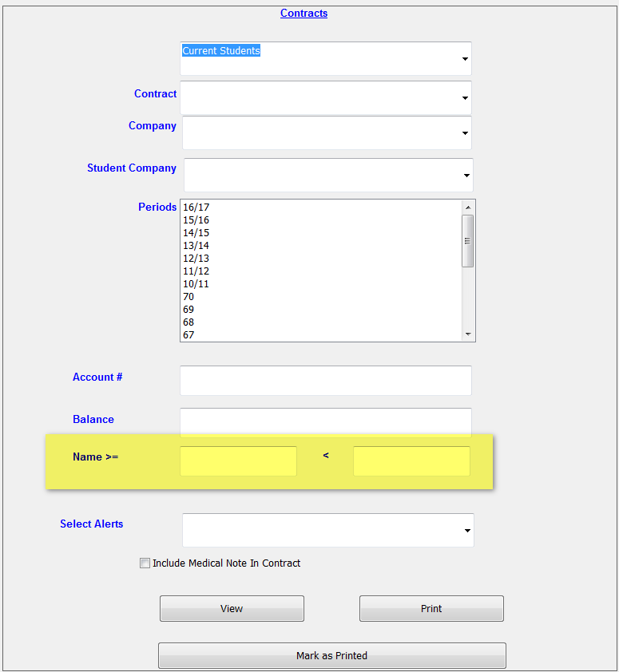Select period 16/17 in Periods list
Screen dimensions: 619x672
[196, 208]
